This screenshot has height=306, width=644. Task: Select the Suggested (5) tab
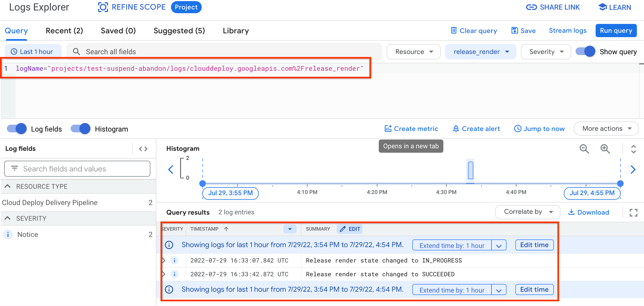179,31
